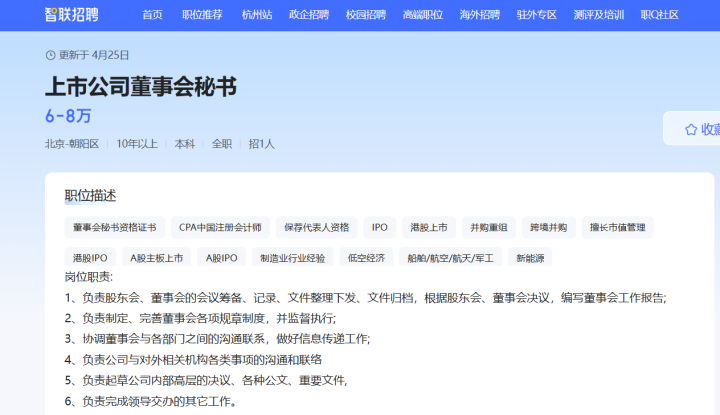This screenshot has width=720, height=415.
Task: Click the clock icon beside 更新于 4月25日
Action: [51, 56]
